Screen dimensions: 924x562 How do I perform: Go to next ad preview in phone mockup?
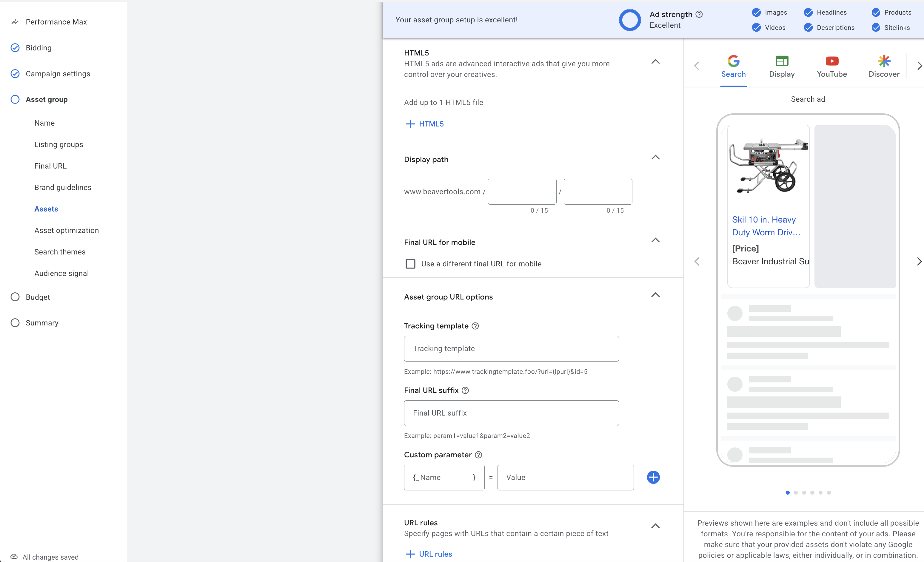(919, 261)
